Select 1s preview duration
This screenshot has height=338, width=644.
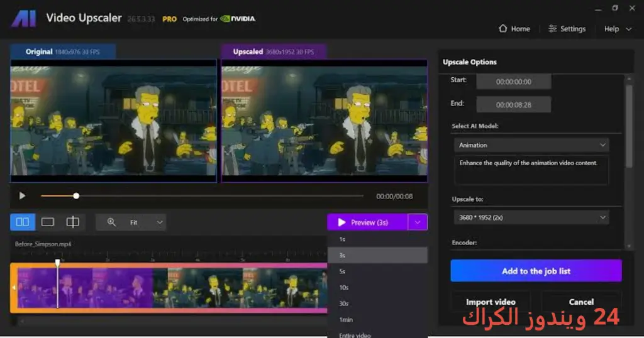[377, 239]
